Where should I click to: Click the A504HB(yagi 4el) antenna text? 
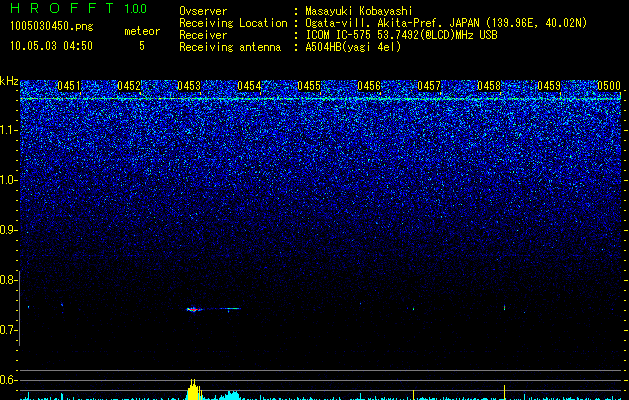pyautogui.click(x=353, y=47)
